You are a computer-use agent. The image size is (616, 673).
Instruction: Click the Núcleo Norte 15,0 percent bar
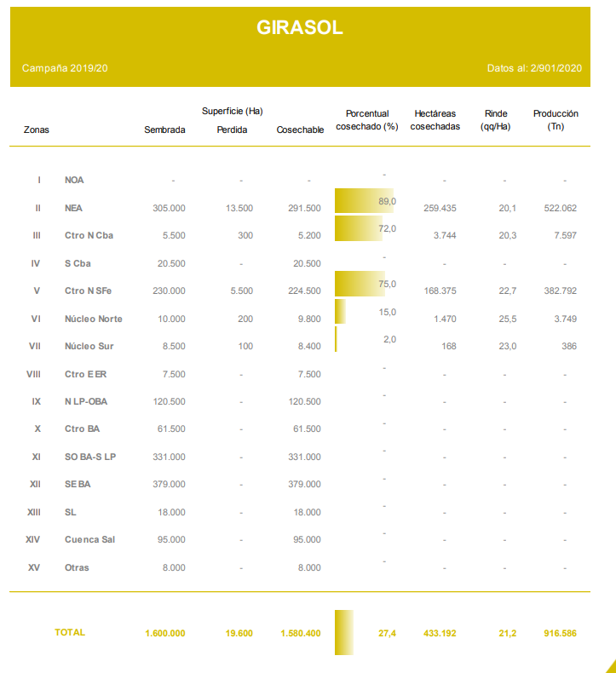[340, 312]
